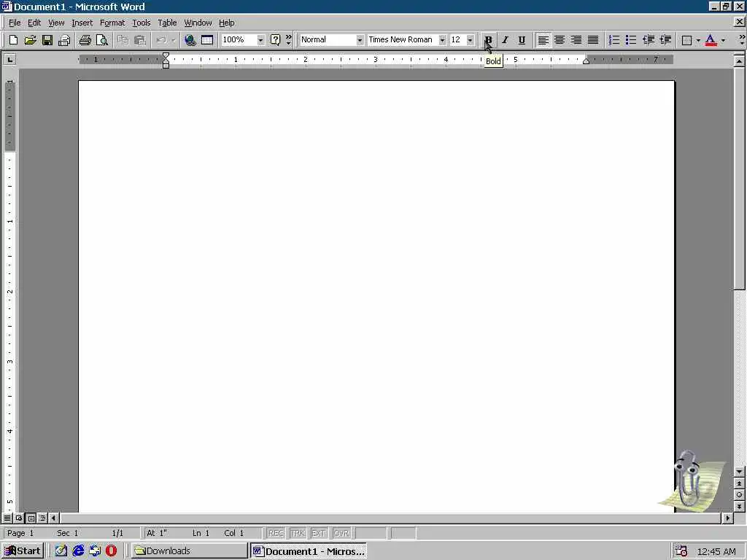The width and height of the screenshot is (747, 560).
Task: Click the Next Page double-arrow button
Action: [740, 507]
